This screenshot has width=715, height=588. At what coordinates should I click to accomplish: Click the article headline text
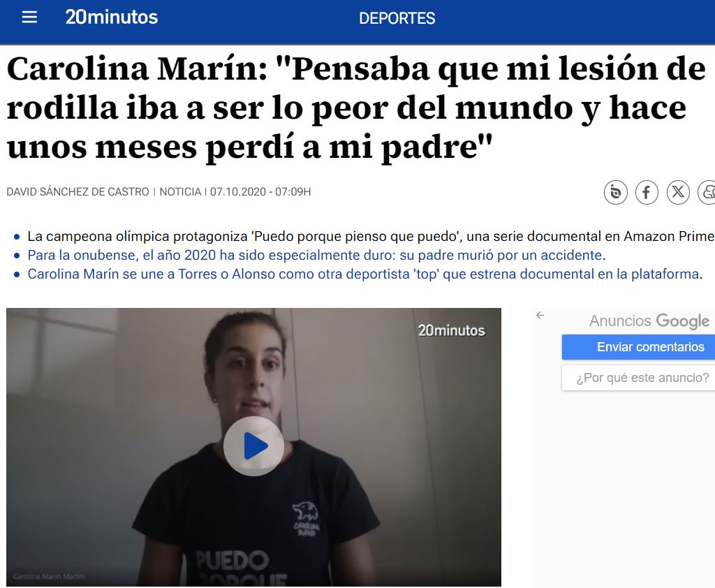click(x=356, y=108)
